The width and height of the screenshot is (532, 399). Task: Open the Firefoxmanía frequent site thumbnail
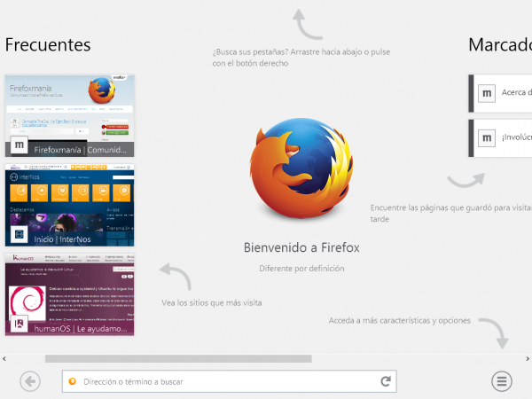click(69, 115)
